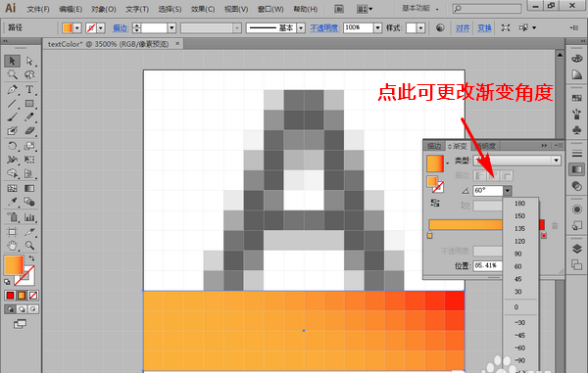Toggle first stroke gradient option in 描边 row
This screenshot has width=588, height=373.
pyautogui.click(x=479, y=175)
